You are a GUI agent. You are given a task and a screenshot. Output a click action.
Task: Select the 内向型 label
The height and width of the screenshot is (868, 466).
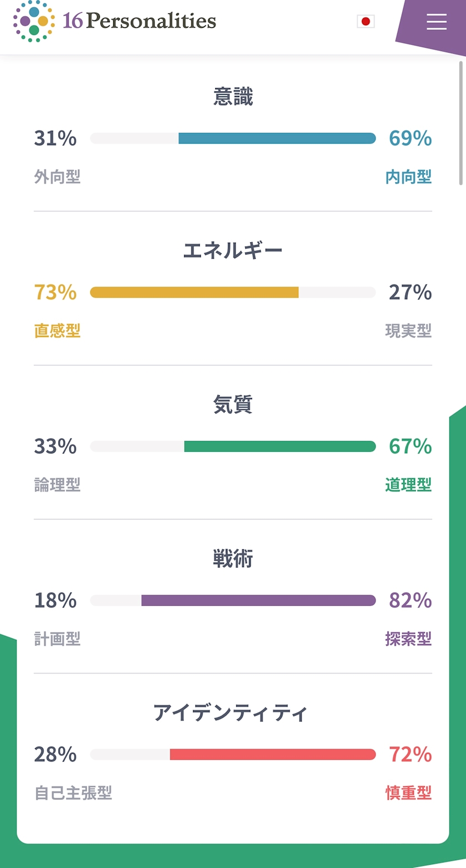pos(408,177)
